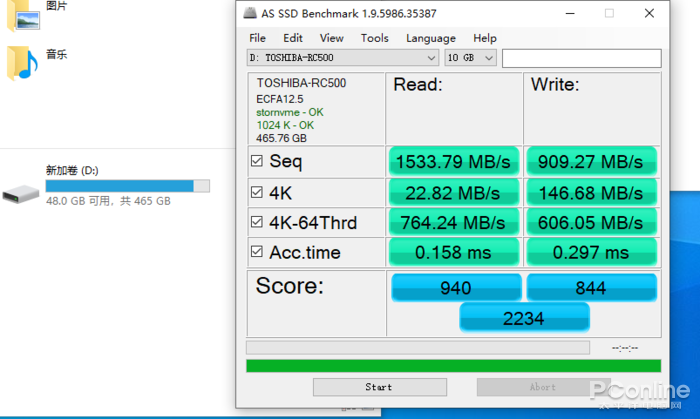
Task: Click the AS SSD Benchmark title icon
Action: tap(250, 13)
